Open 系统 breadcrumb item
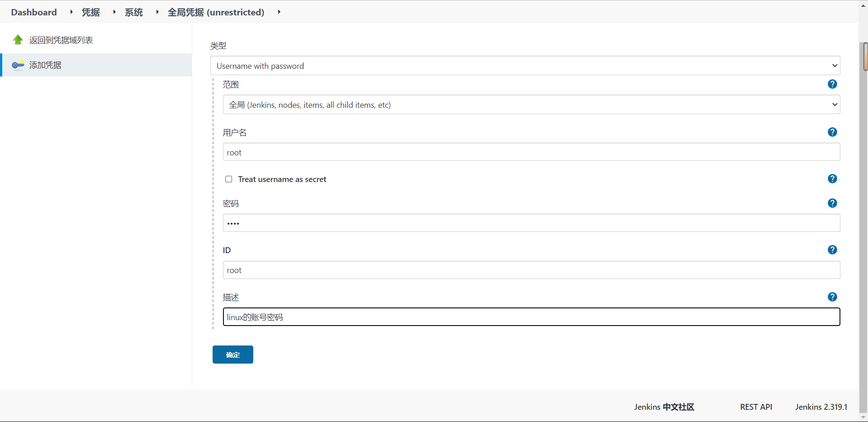This screenshot has width=868, height=422. pos(134,12)
